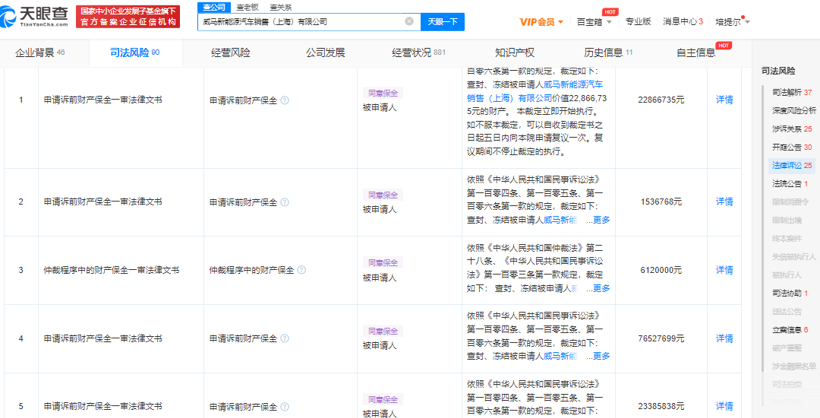Click amount 6120000元 cell
The height and width of the screenshot is (418, 820).
(661, 270)
